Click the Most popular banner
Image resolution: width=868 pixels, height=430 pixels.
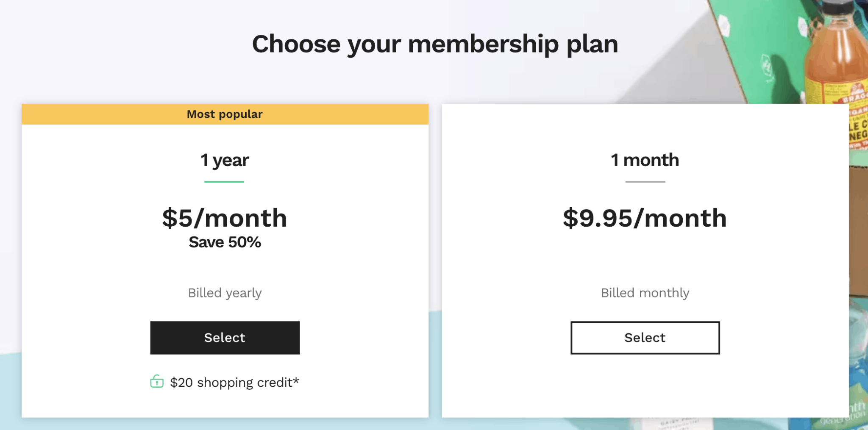point(225,114)
